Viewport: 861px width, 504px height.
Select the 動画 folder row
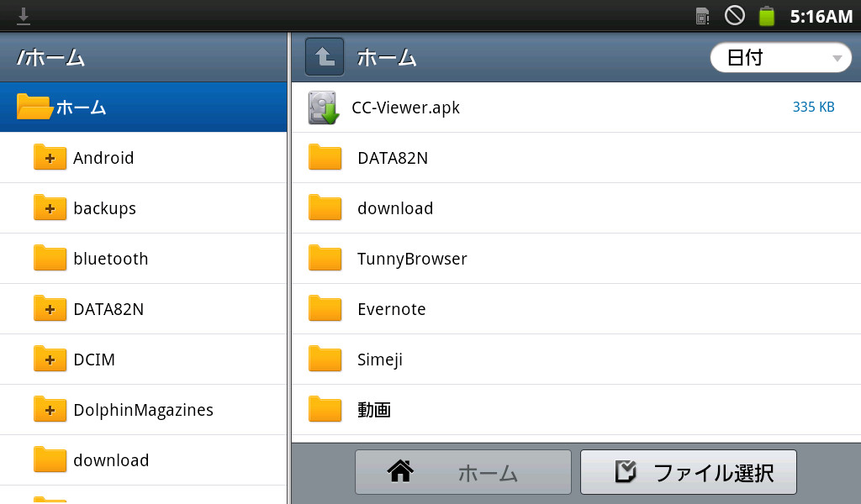504,409
